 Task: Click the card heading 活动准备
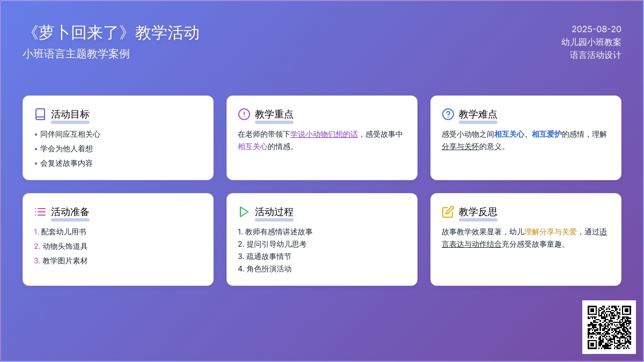click(70, 212)
